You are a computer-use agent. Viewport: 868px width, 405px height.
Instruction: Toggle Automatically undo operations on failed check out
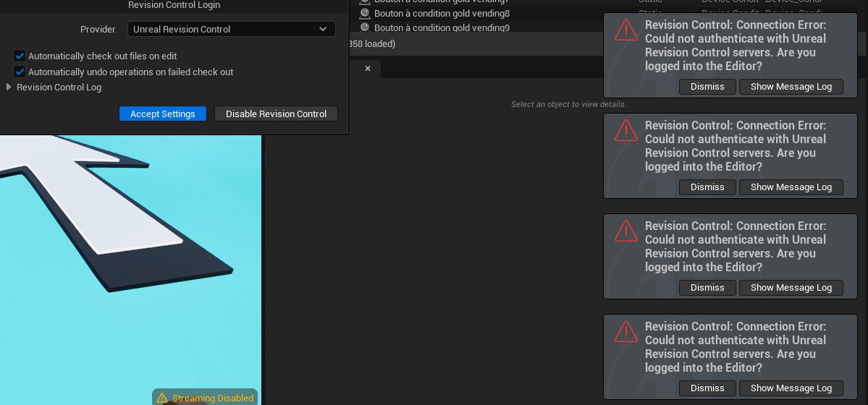click(20, 72)
